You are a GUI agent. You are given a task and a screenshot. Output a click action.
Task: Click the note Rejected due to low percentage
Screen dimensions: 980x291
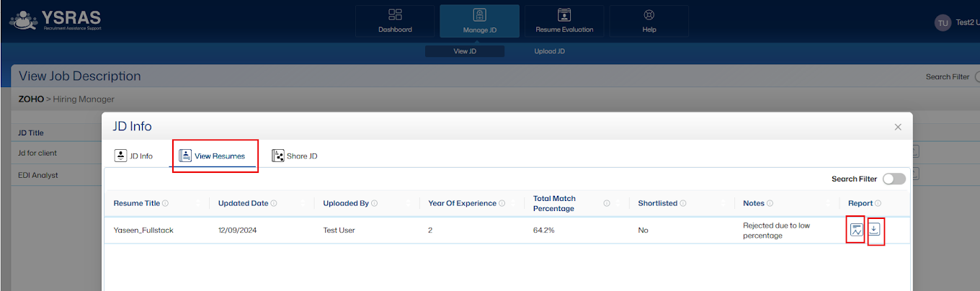[x=777, y=230]
